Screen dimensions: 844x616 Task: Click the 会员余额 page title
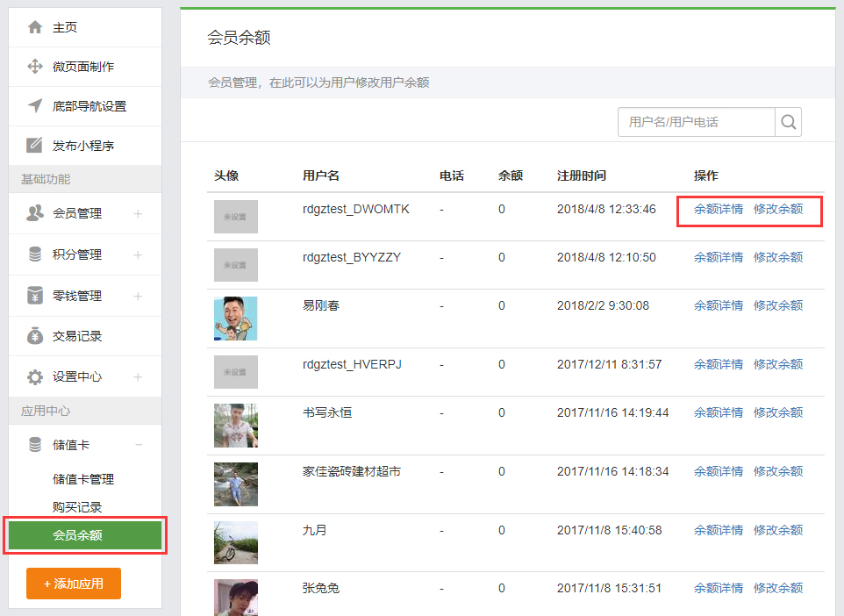pyautogui.click(x=239, y=38)
